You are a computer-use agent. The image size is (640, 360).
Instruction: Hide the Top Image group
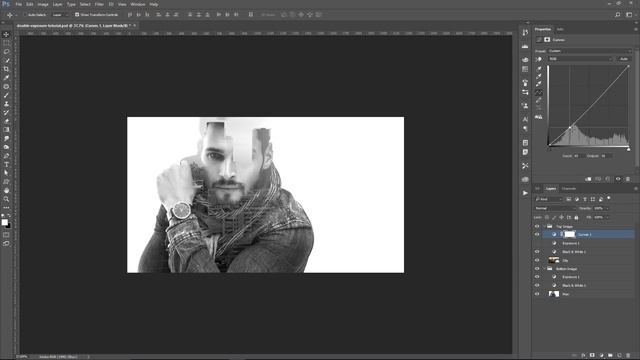coord(537,226)
